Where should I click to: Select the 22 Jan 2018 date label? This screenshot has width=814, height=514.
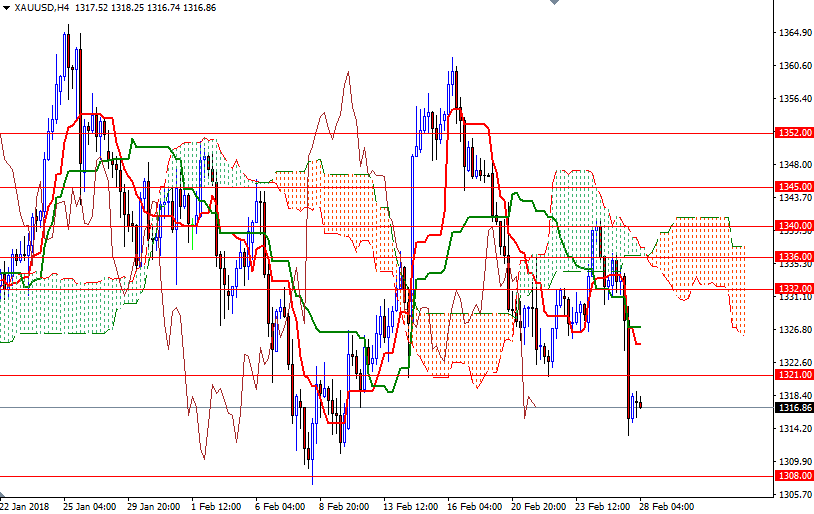[x=26, y=506]
